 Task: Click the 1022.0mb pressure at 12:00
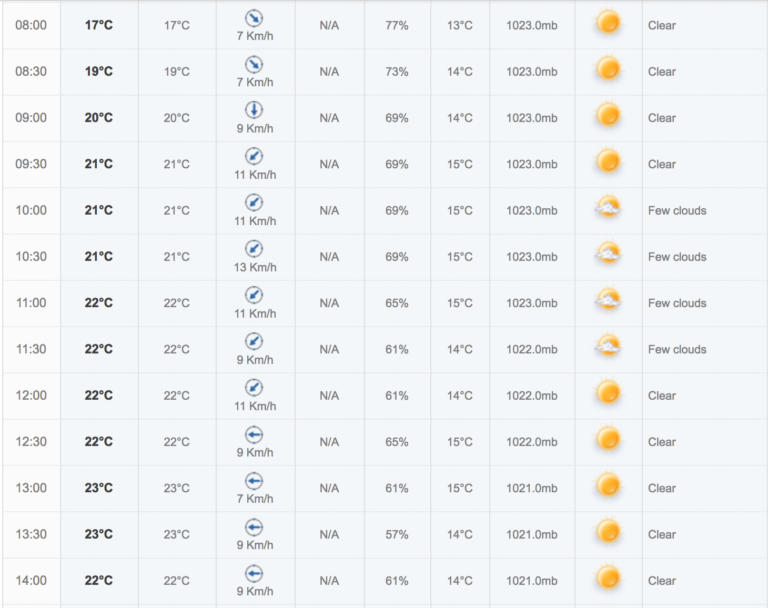(x=532, y=395)
